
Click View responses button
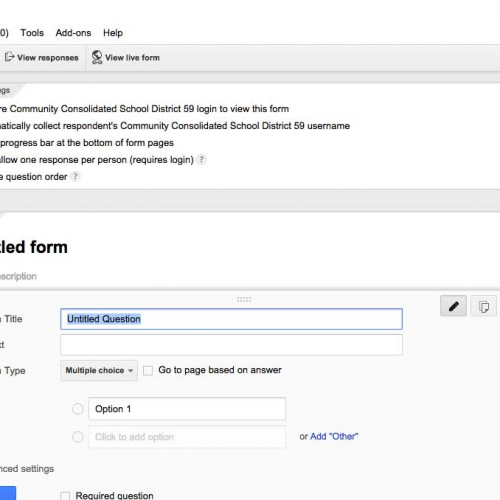(x=42, y=58)
